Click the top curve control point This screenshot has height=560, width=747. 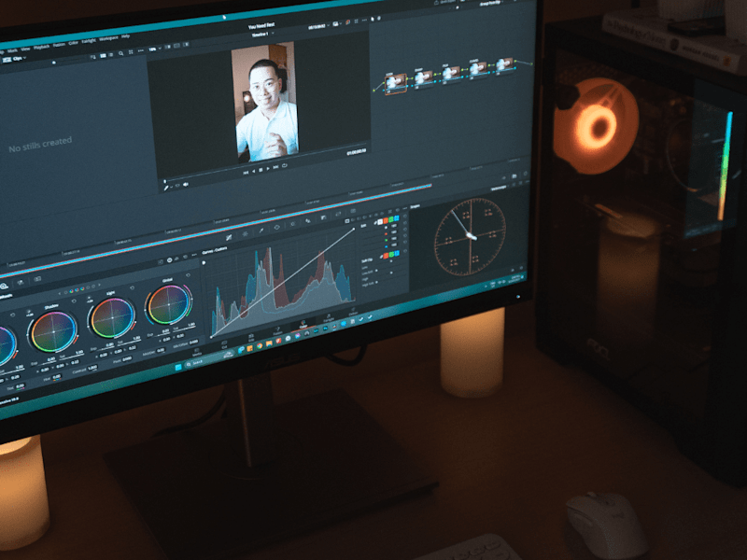[x=354, y=229]
